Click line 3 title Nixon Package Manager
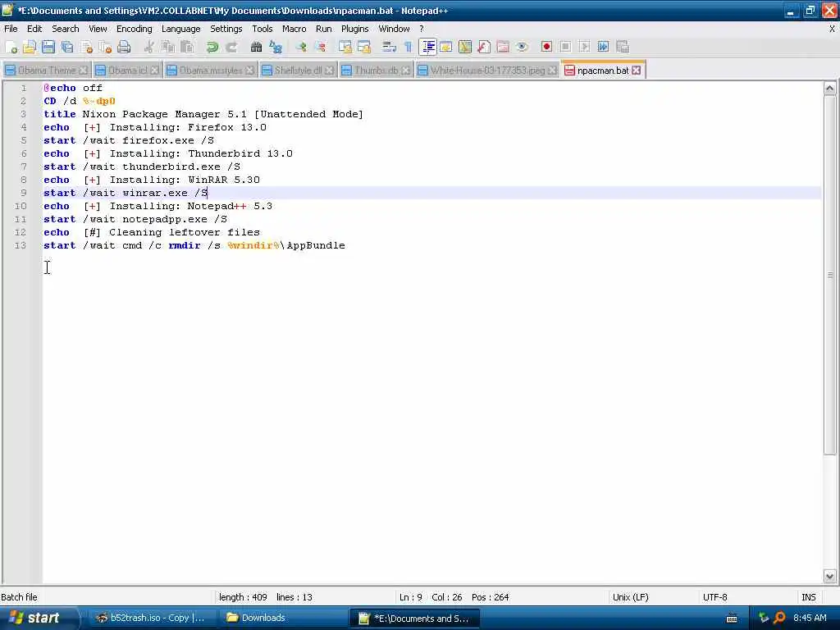The width and height of the screenshot is (840, 630). point(203,114)
